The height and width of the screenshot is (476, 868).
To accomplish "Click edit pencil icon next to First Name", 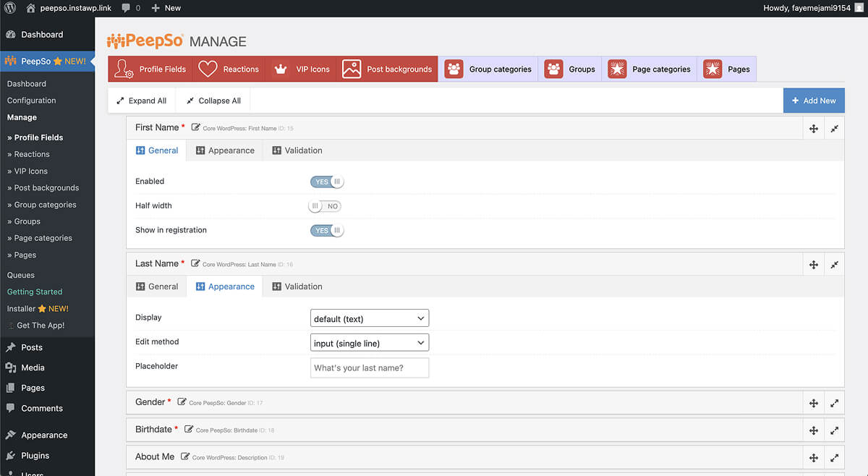I will [196, 127].
